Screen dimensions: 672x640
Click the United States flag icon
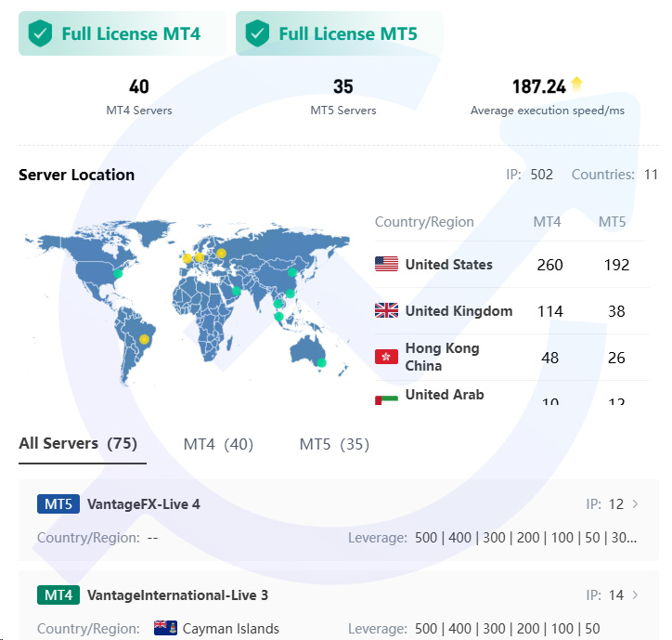pyautogui.click(x=386, y=264)
